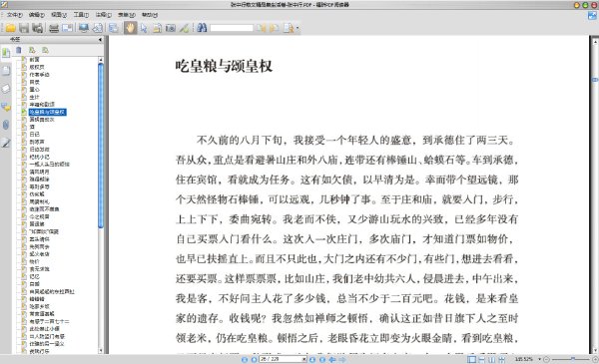Open search options dropdown arrow in toolbar
This screenshot has width=599, height=364.
click(x=298, y=28)
